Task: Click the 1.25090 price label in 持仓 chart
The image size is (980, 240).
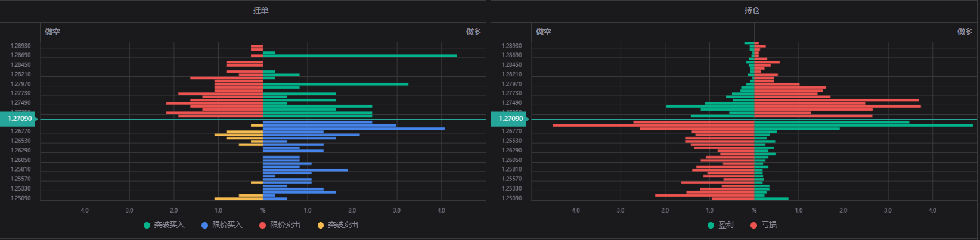Action: [511, 198]
